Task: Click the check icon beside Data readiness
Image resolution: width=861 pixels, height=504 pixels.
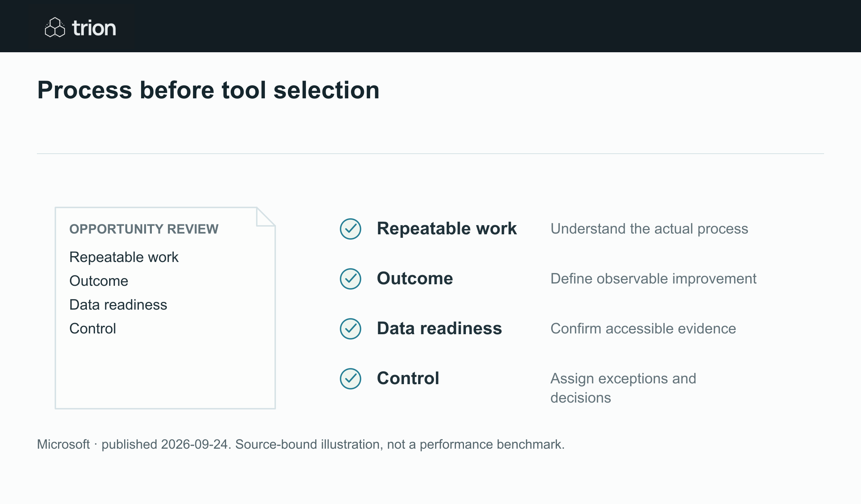Action: (x=351, y=329)
